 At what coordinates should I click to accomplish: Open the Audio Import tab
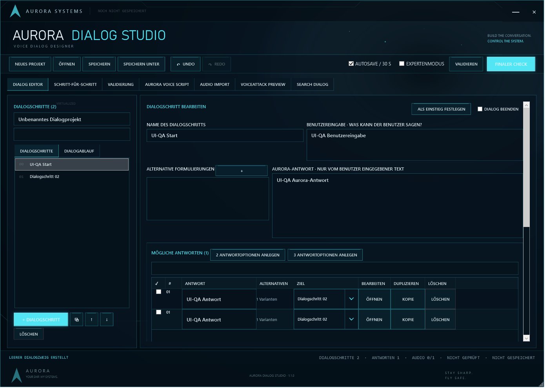pyautogui.click(x=215, y=84)
